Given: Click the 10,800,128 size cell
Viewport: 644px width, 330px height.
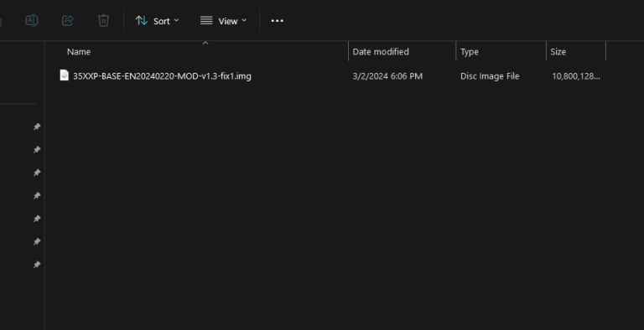Looking at the screenshot, I should coord(576,76).
